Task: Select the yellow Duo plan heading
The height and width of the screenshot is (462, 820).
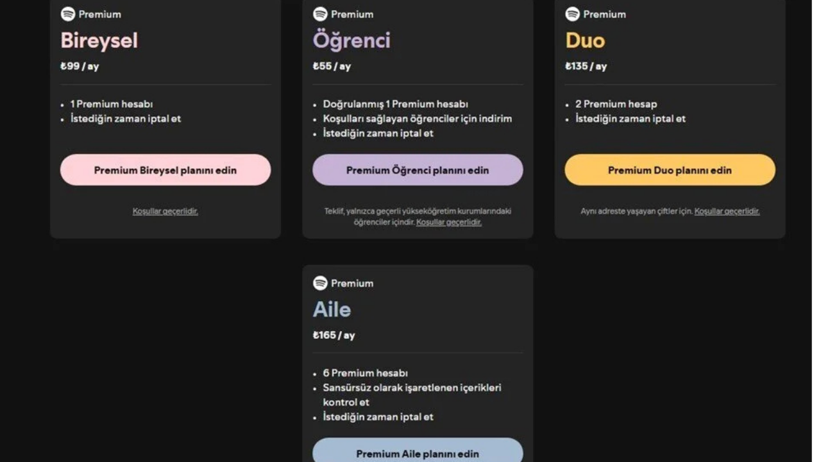Action: point(585,41)
